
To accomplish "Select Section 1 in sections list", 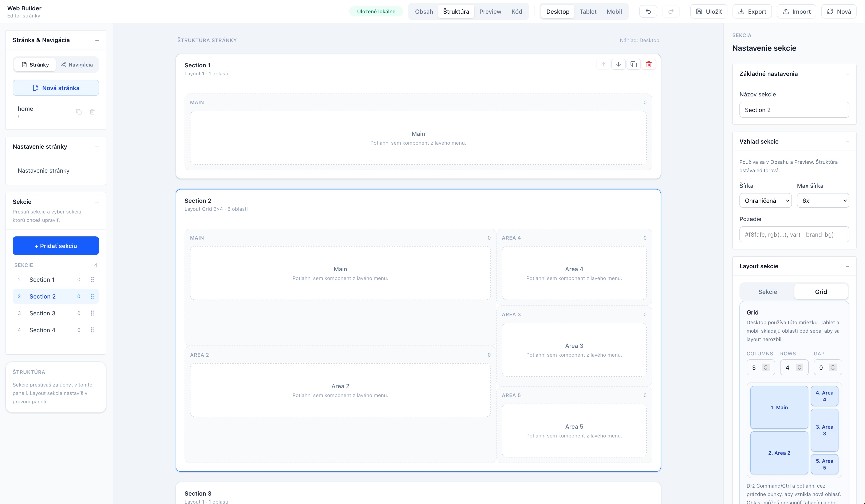I will click(56, 279).
